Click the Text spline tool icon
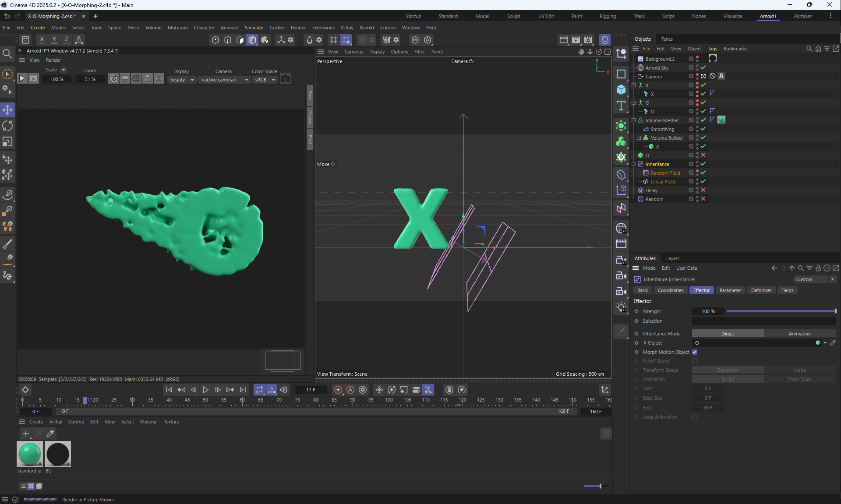Screen dimensions: 841x504 point(621,106)
